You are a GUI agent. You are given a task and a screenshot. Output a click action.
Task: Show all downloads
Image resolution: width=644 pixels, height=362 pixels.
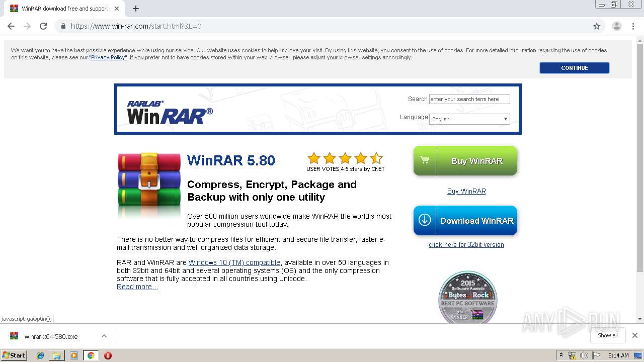[x=607, y=335]
